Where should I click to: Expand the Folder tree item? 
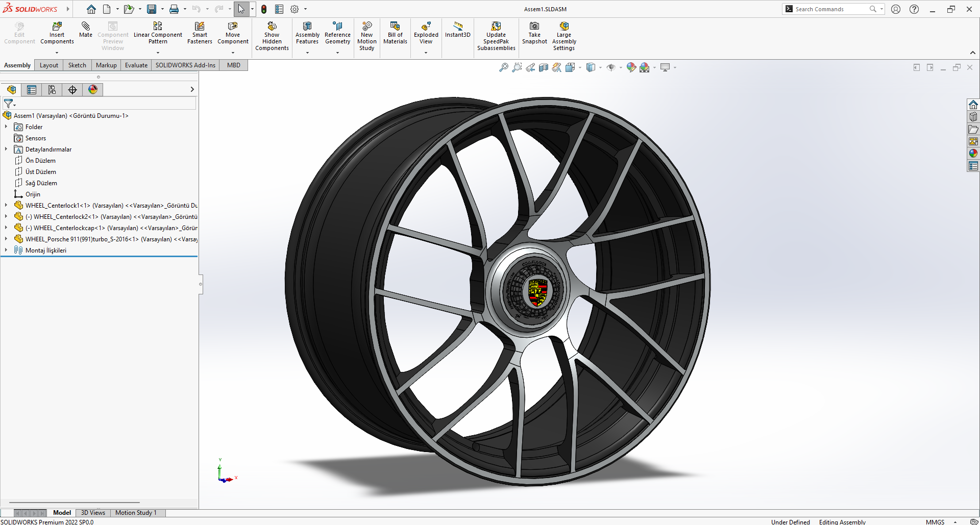6,127
